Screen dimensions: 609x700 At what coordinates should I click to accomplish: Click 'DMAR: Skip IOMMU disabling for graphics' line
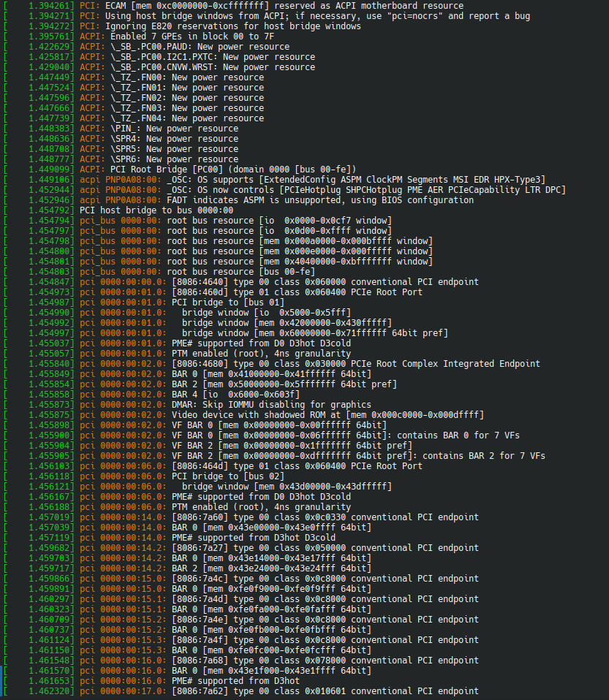(271, 405)
